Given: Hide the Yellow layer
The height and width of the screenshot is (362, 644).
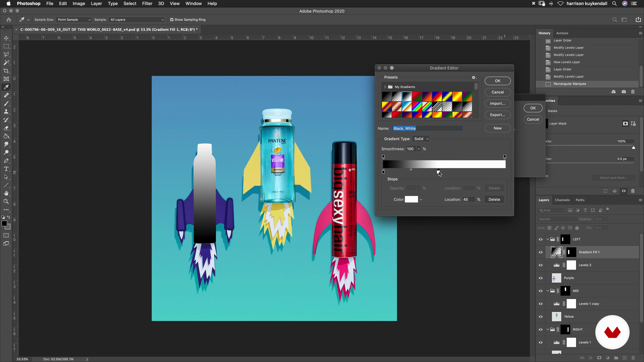Looking at the screenshot, I should click(541, 317).
